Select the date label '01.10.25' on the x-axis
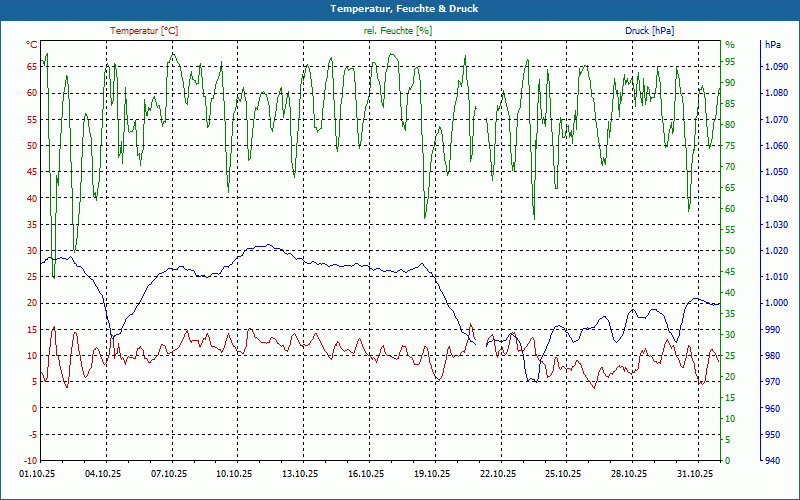 tap(38, 473)
